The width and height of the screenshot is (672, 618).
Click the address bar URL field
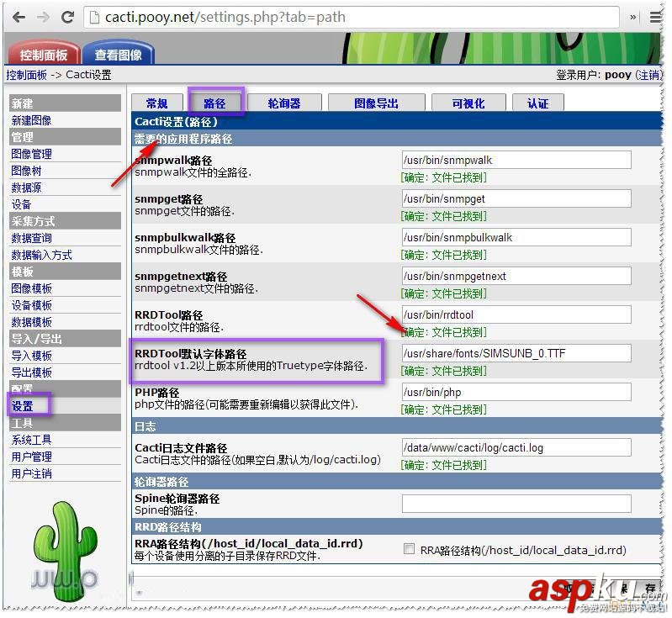352,17
